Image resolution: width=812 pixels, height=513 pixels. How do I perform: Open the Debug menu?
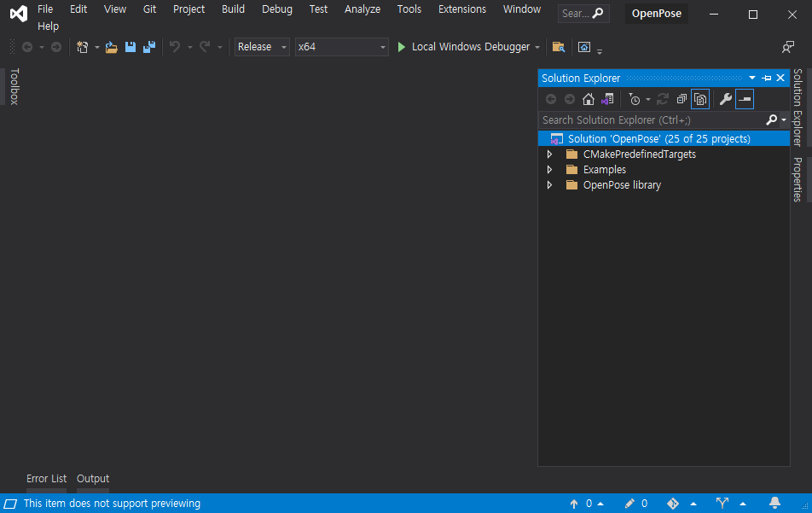coord(277,9)
